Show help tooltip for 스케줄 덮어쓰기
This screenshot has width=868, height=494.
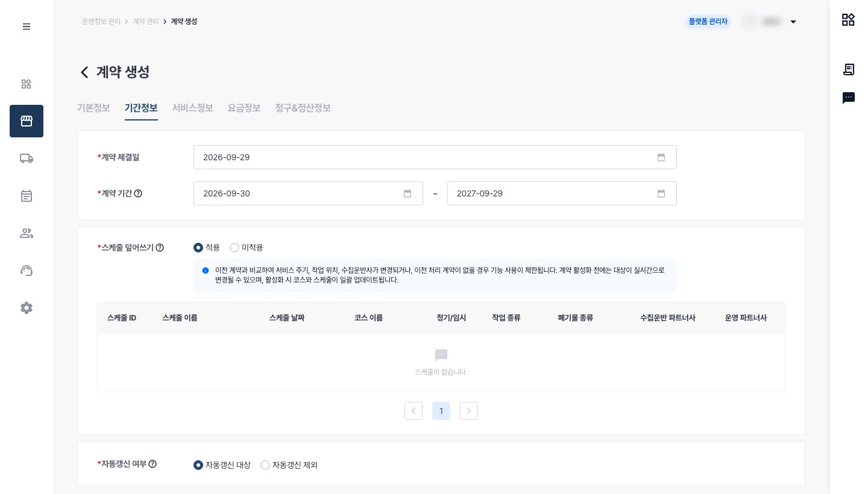point(160,247)
